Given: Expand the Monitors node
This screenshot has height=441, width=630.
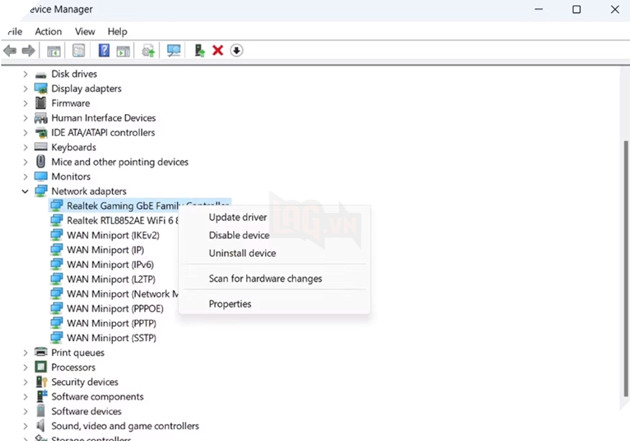Looking at the screenshot, I should 25,177.
